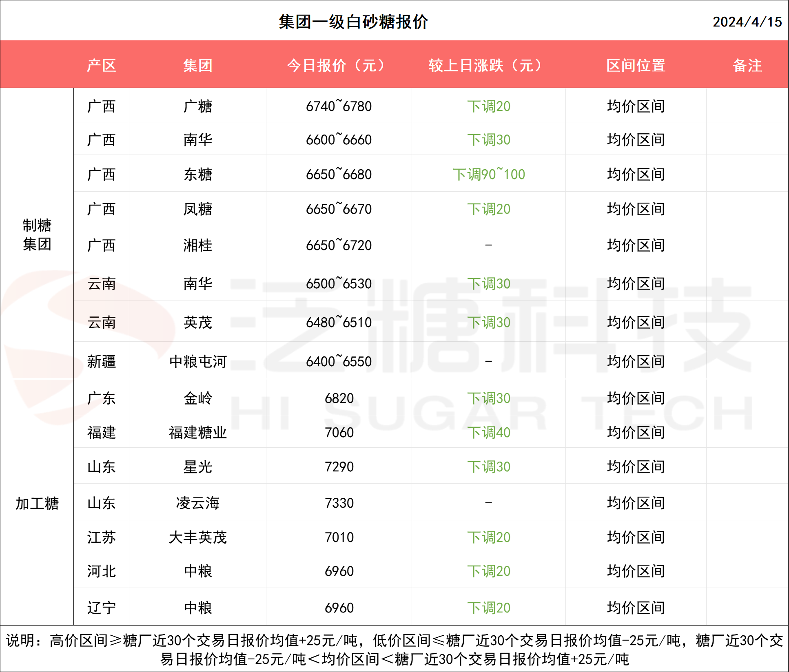Select the 制糖集团 category cell
Image resolution: width=789 pixels, height=672 pixels.
pyautogui.click(x=37, y=234)
